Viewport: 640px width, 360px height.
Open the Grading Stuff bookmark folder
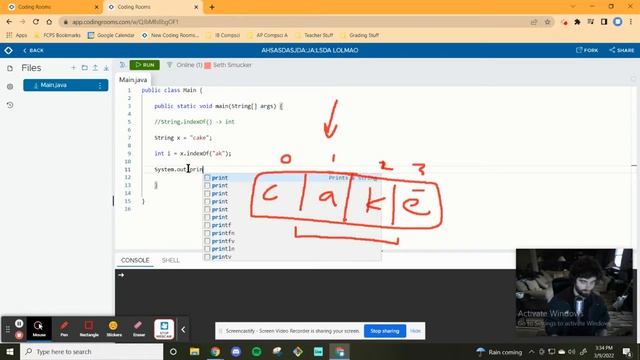(x=359, y=35)
